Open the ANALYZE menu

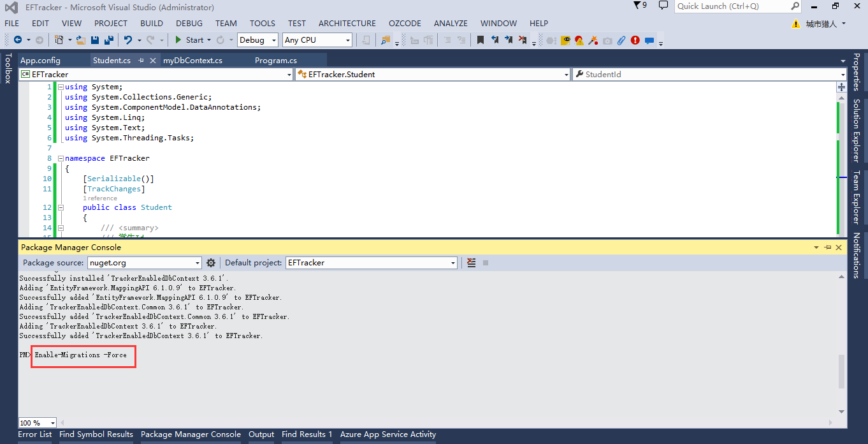451,24
